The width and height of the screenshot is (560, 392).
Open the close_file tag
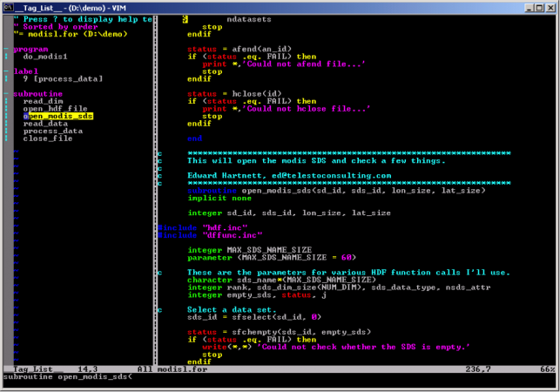(48, 138)
